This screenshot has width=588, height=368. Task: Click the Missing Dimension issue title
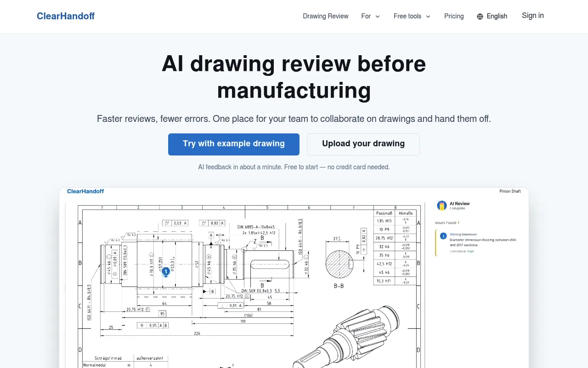464,234
